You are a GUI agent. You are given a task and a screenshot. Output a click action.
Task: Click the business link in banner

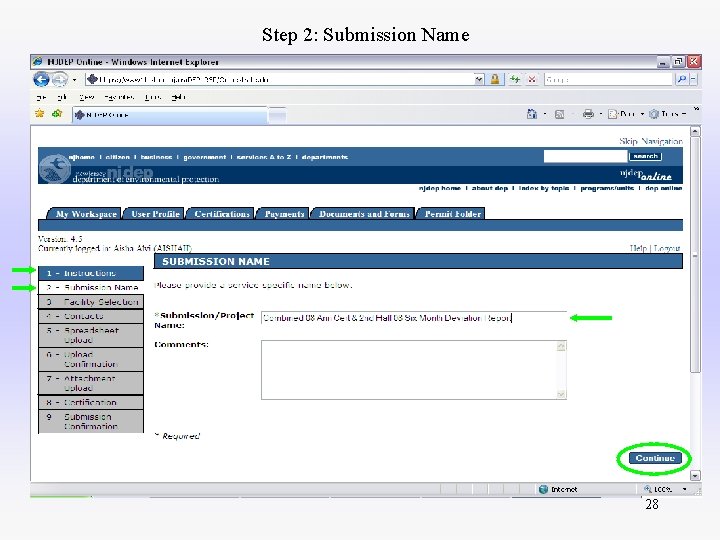tap(156, 157)
